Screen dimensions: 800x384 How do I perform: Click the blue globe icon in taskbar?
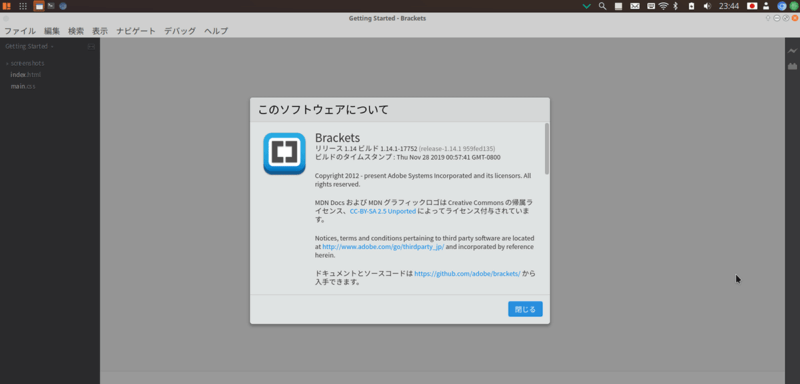[x=63, y=6]
